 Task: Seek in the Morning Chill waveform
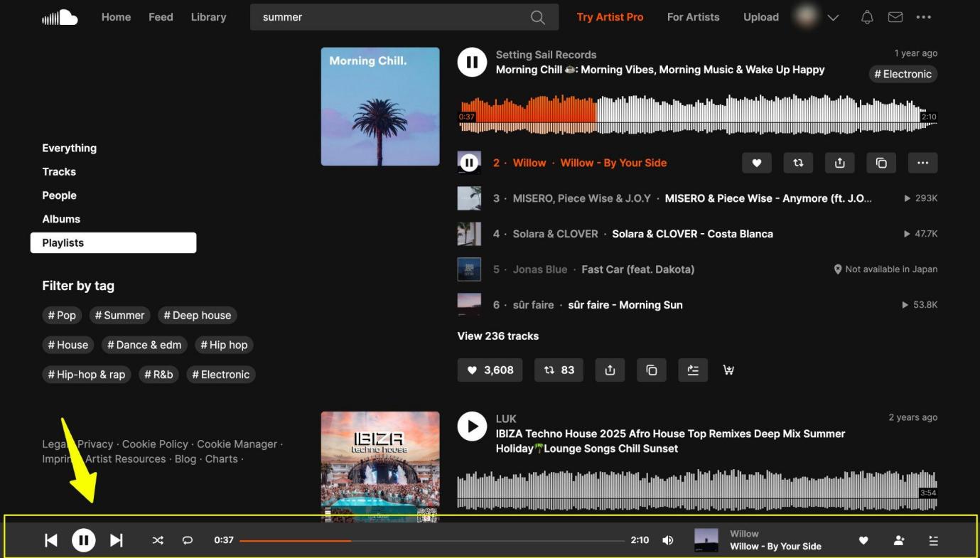pyautogui.click(x=698, y=114)
